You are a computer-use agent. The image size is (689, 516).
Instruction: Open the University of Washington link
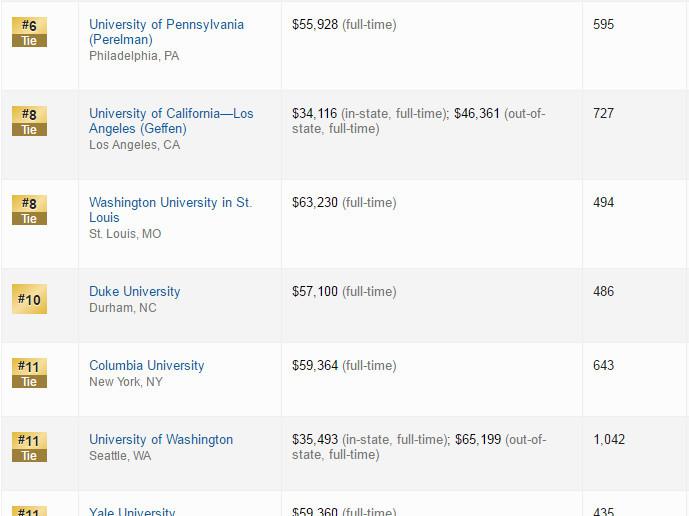(x=161, y=439)
